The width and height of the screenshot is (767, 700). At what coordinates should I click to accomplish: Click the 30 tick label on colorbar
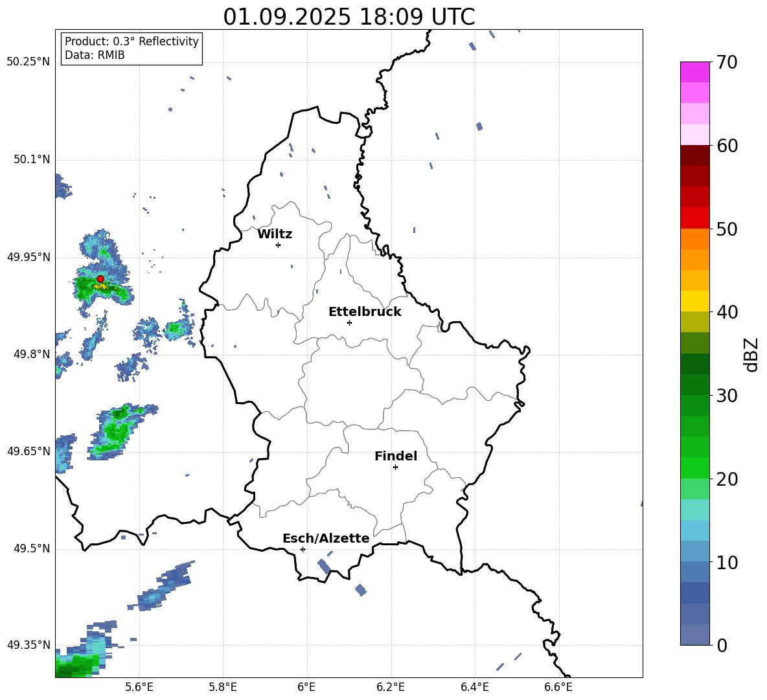tap(726, 396)
